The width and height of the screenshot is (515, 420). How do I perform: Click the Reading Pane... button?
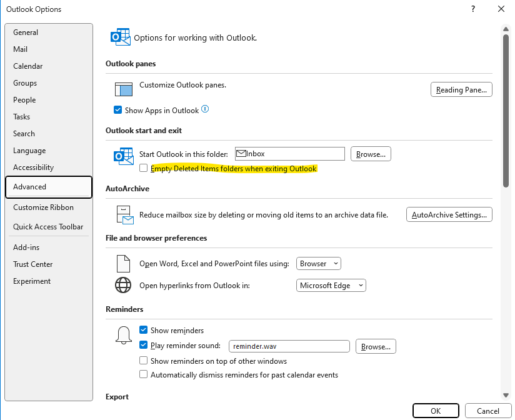[x=461, y=89]
